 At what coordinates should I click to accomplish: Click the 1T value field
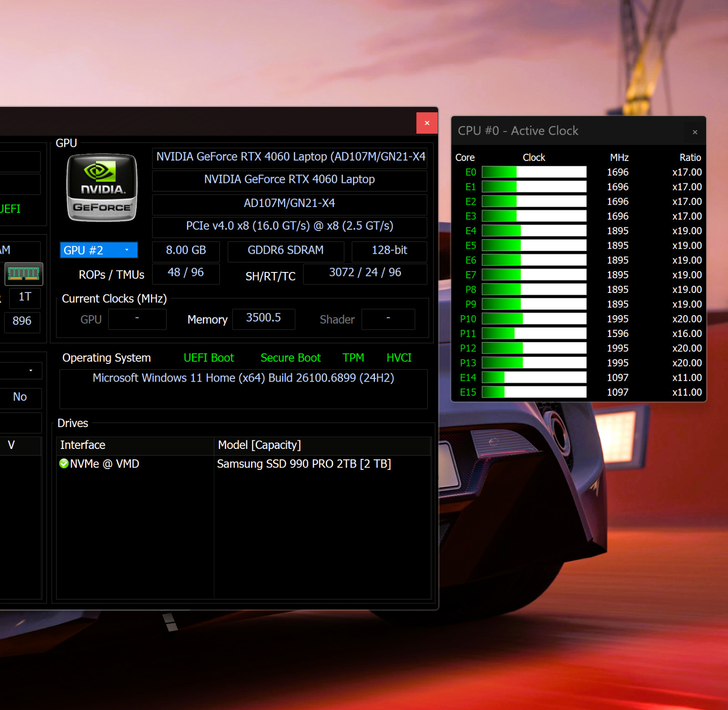(25, 297)
